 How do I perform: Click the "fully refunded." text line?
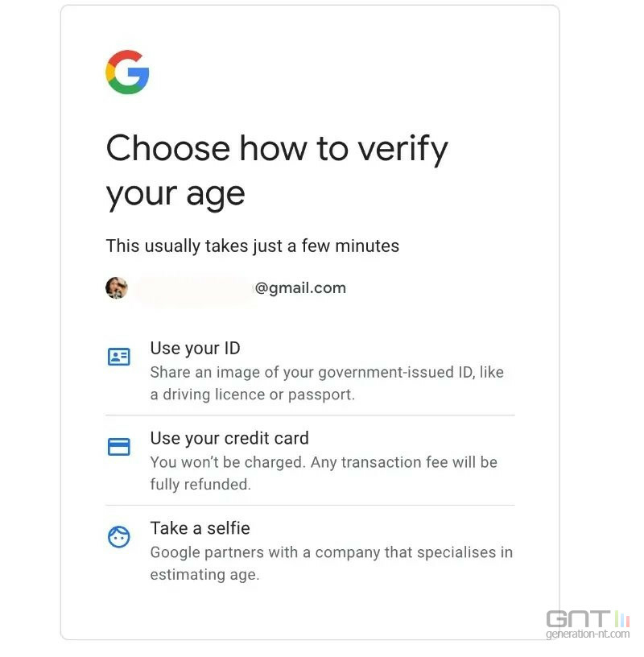pyautogui.click(x=200, y=485)
